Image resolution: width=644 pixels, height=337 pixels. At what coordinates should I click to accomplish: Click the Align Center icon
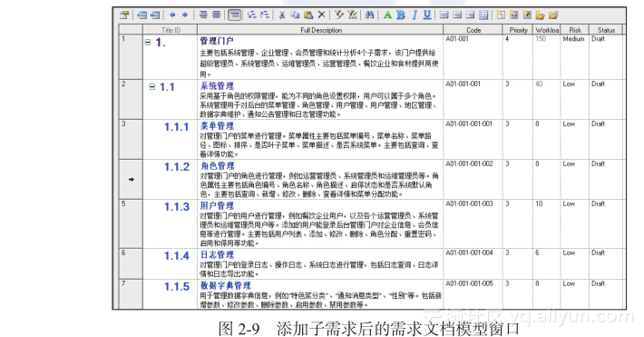pyautogui.click(x=457, y=15)
